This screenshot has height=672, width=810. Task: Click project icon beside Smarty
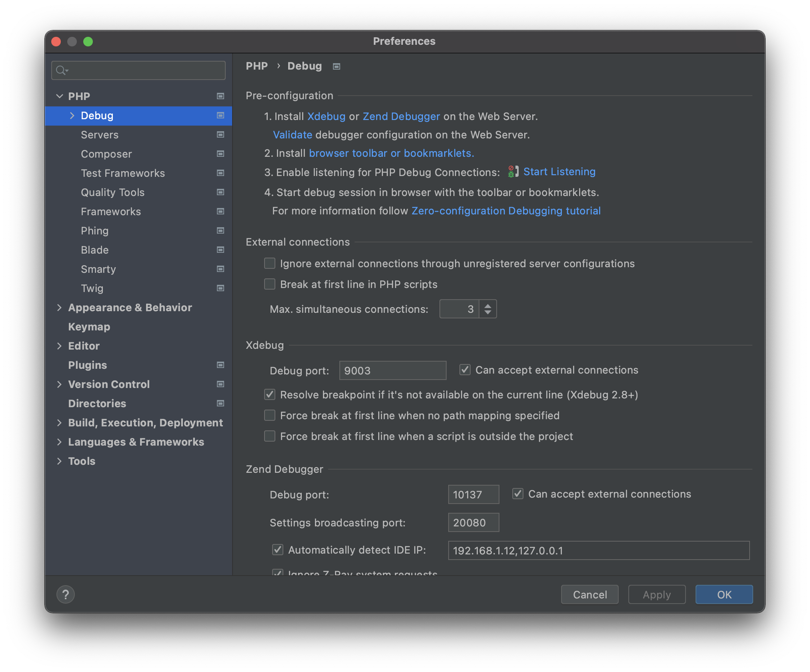(x=220, y=269)
